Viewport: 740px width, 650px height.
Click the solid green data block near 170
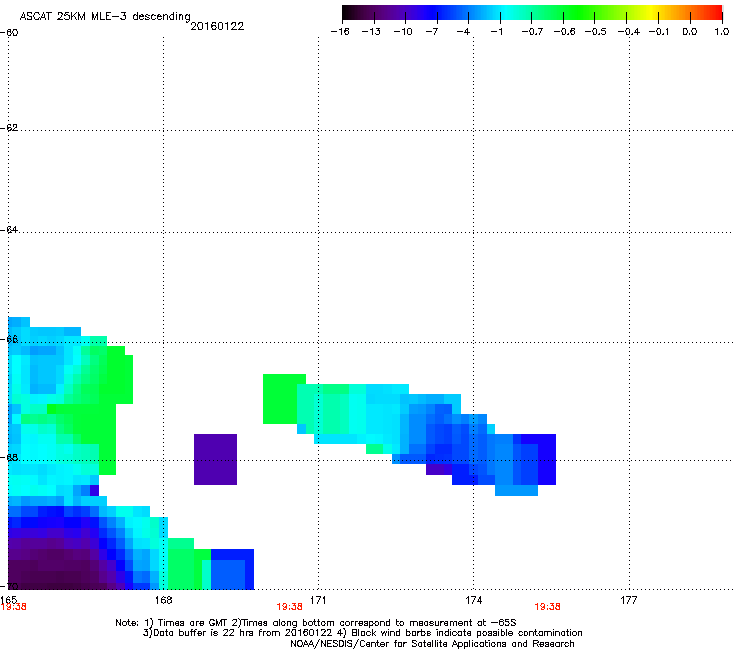tap(280, 399)
